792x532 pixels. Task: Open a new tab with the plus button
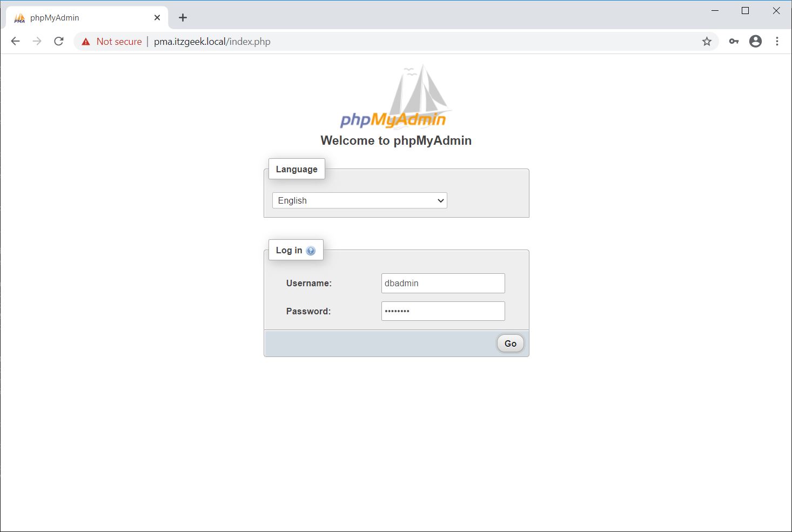tap(183, 17)
